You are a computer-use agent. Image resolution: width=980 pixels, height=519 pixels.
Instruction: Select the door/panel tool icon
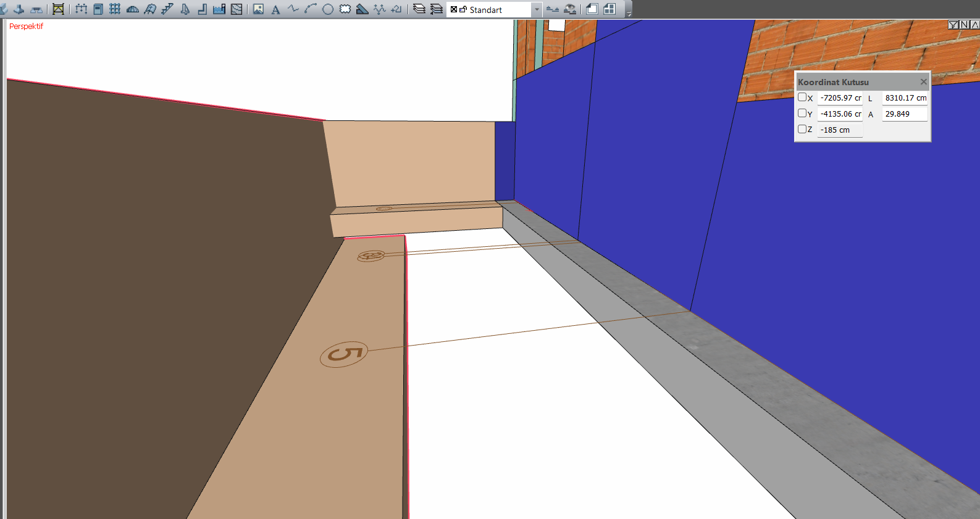click(x=98, y=9)
